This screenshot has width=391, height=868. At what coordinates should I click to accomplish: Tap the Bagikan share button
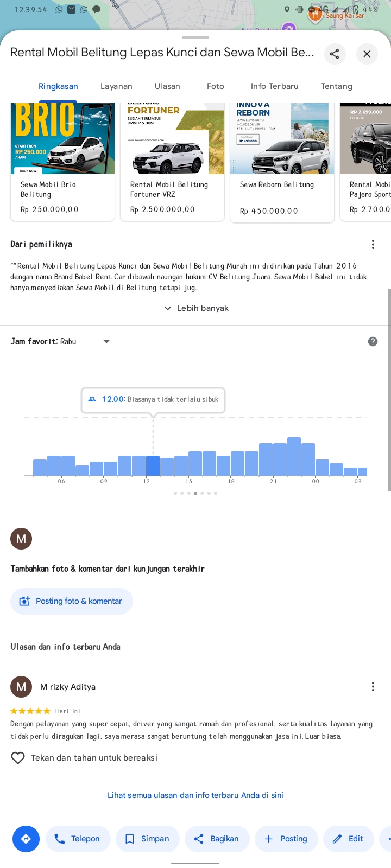tap(217, 839)
